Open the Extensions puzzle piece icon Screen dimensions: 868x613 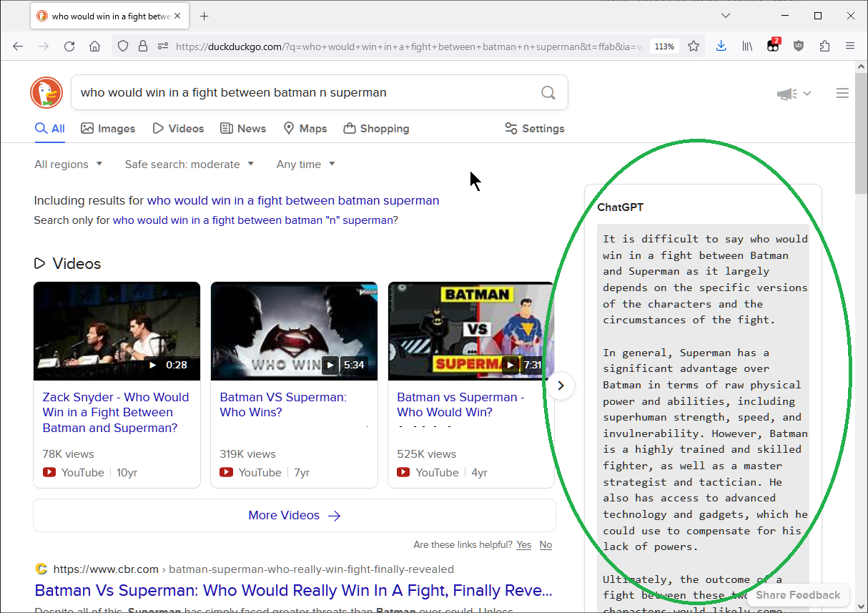tap(824, 46)
